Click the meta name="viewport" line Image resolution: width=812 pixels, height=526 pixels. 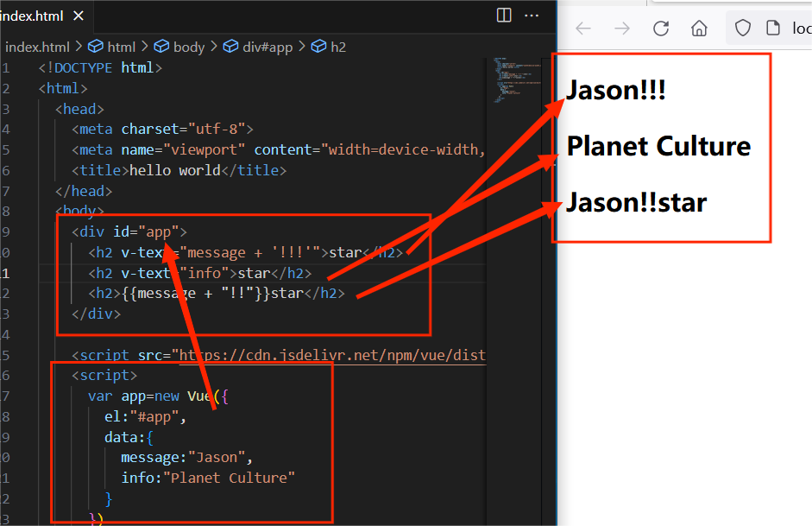(279, 149)
